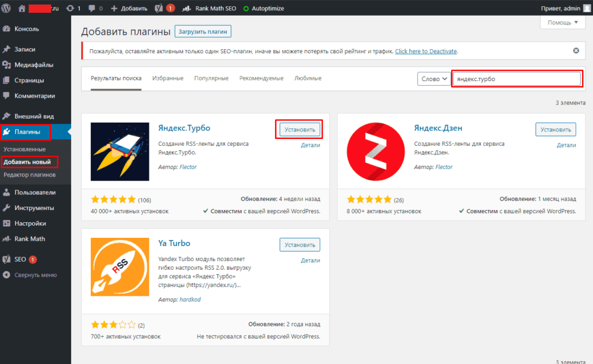Viewport: 593px width, 364px height.
Task: Switch to Рекомендуемые tab
Action: [261, 78]
